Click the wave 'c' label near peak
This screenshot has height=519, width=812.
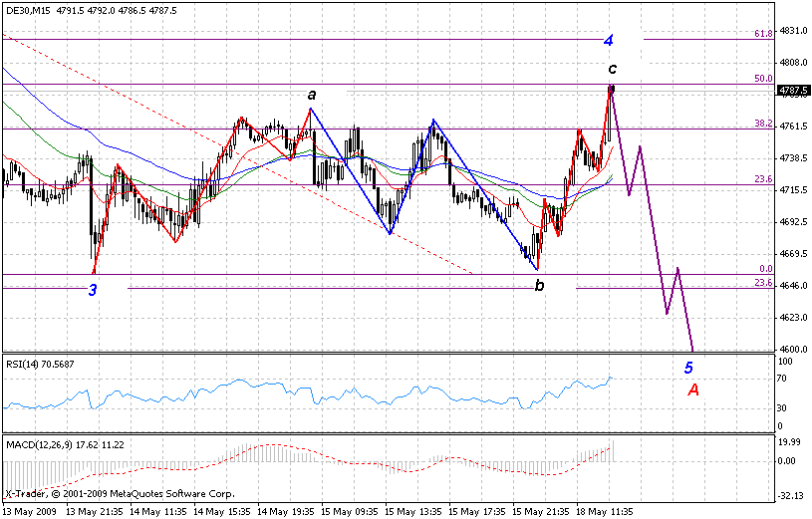pyautogui.click(x=612, y=69)
